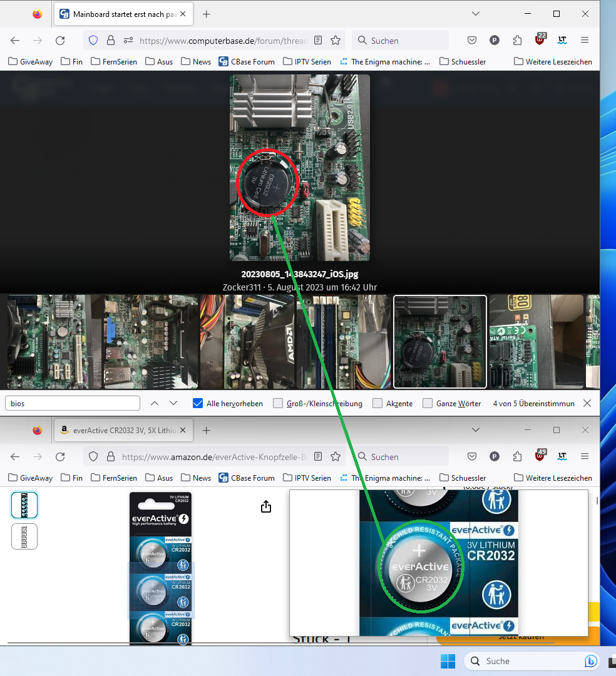Viewport: 616px width, 676px height.
Task: Select the AMD cooler thumbnail in gallery
Action: 247,342
